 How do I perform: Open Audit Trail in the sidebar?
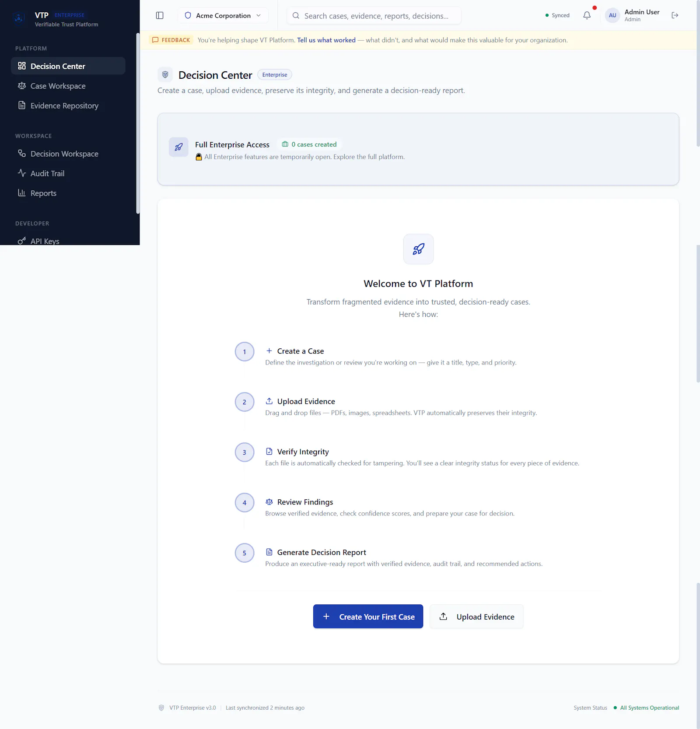(x=68, y=173)
